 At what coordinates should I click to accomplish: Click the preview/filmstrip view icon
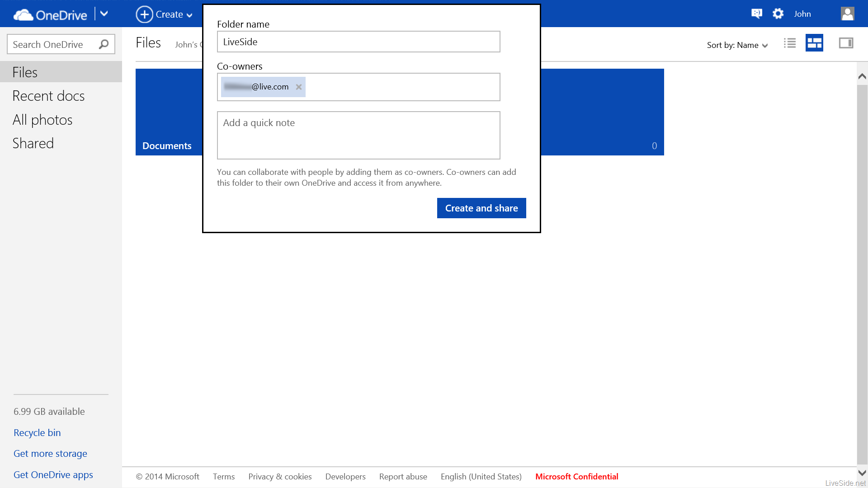click(x=845, y=42)
